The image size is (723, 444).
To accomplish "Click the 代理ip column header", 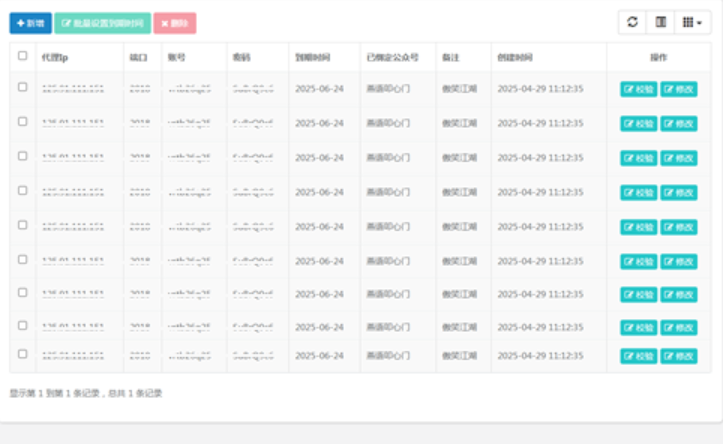I will [x=55, y=58].
